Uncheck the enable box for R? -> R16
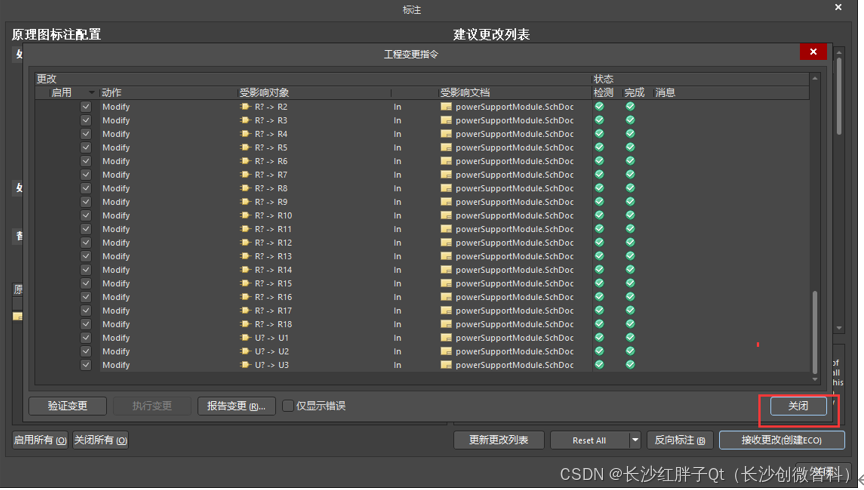 tap(85, 297)
